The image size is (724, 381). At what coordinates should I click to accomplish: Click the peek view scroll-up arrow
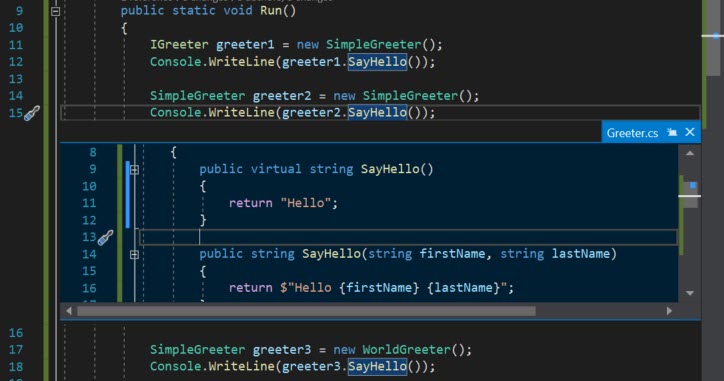[690, 153]
